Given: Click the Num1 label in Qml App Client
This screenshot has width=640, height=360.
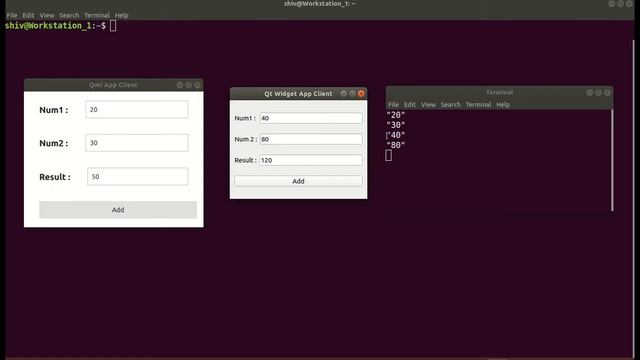Looking at the screenshot, I should 53,110.
